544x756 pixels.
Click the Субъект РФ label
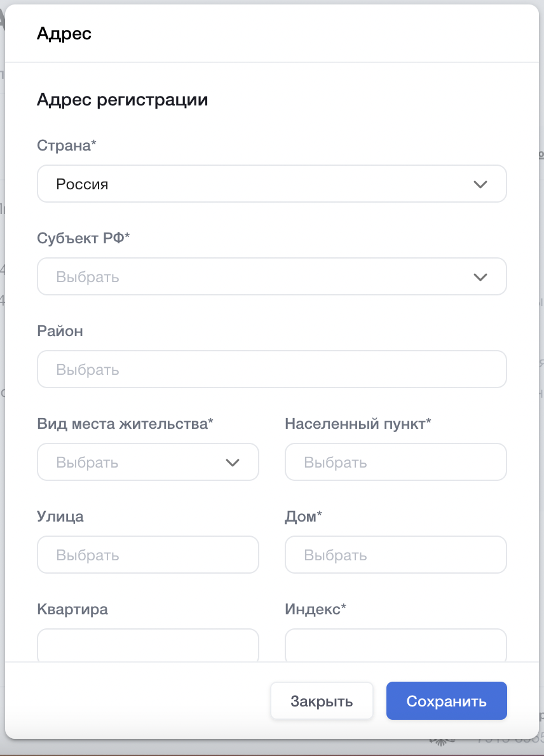click(83, 238)
